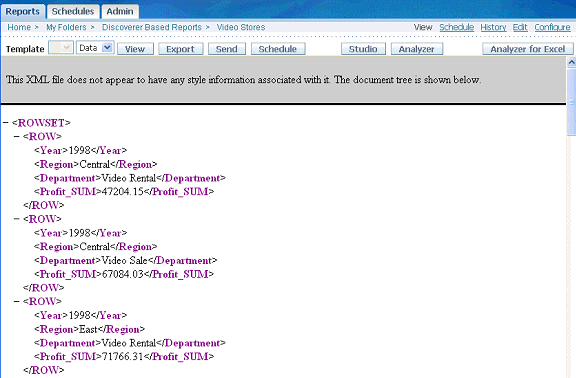Click the Video Sale department value
576x378 pixels.
(125, 260)
